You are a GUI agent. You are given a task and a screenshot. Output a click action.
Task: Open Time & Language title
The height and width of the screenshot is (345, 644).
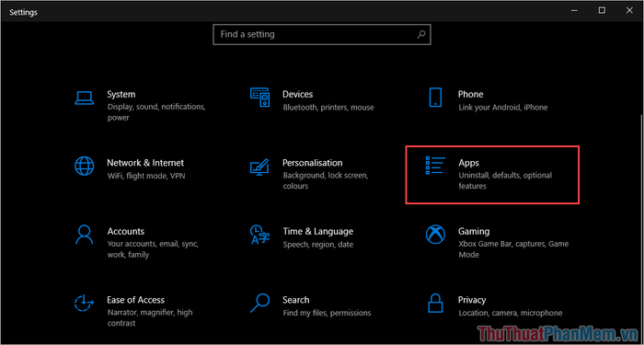318,232
